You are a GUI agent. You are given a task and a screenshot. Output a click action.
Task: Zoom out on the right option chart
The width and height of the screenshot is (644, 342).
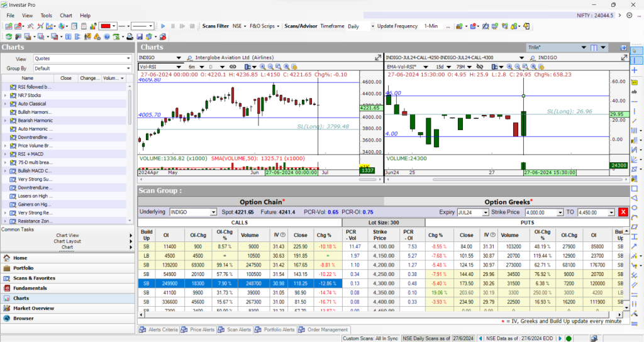(518, 67)
